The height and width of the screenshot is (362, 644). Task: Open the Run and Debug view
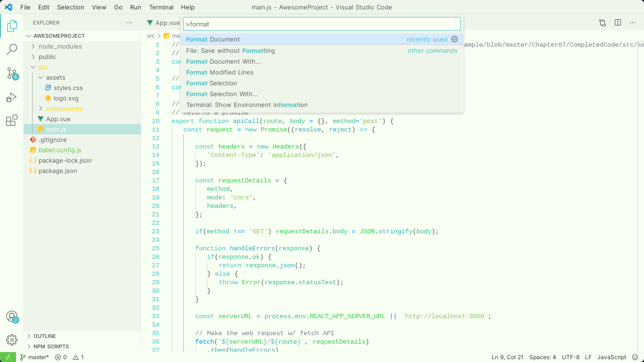point(12,98)
